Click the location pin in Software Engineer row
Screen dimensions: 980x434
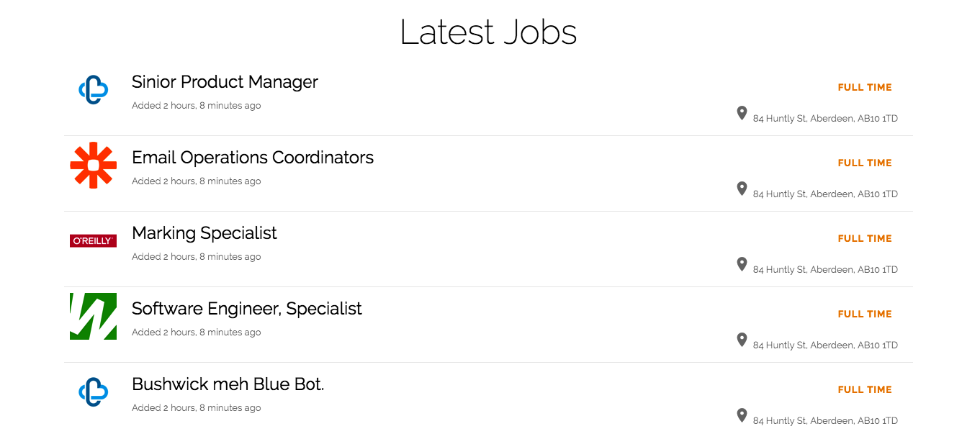[742, 340]
